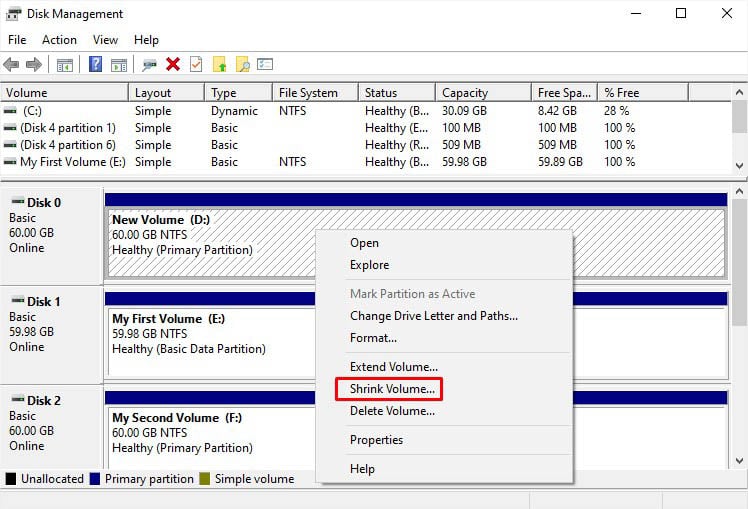Click Format option in context menu
Screen dimensions: 748x509
(x=373, y=338)
